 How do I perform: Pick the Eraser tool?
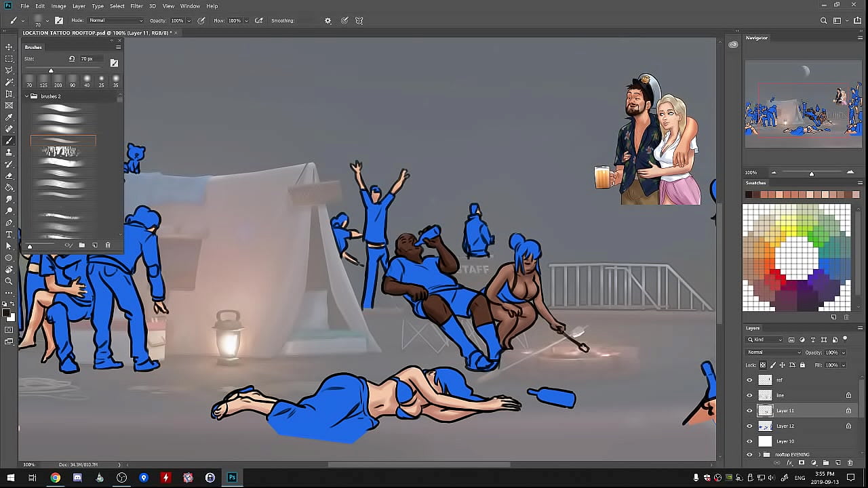(9, 176)
